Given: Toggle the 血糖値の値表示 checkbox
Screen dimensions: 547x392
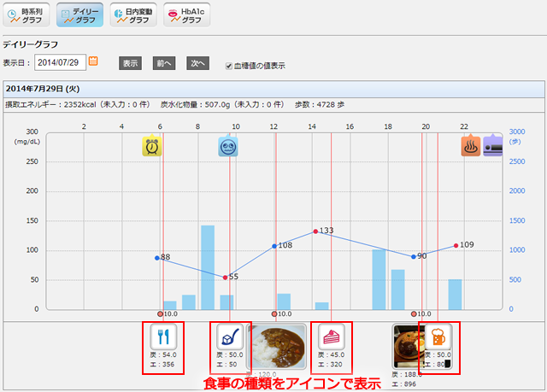Looking at the screenshot, I should 228,64.
